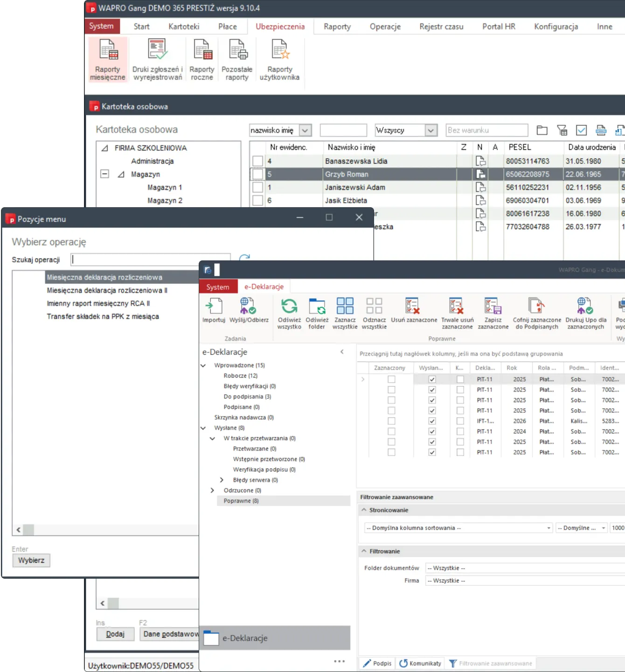Image resolution: width=625 pixels, height=672 pixels.
Task: Click Zapisz zaznaczone toolbar icon
Action: (x=493, y=314)
